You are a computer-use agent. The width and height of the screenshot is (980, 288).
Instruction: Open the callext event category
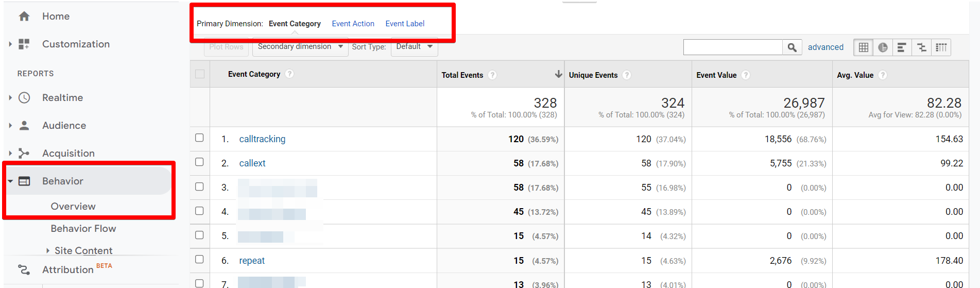252,163
